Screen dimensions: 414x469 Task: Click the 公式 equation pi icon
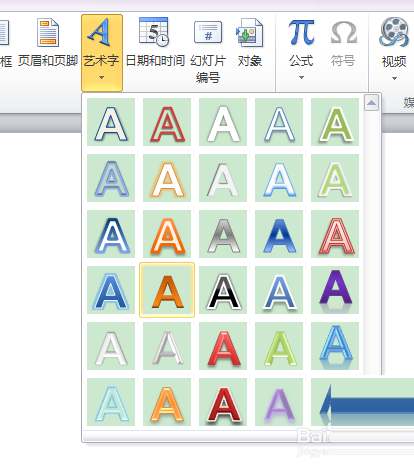(x=301, y=32)
